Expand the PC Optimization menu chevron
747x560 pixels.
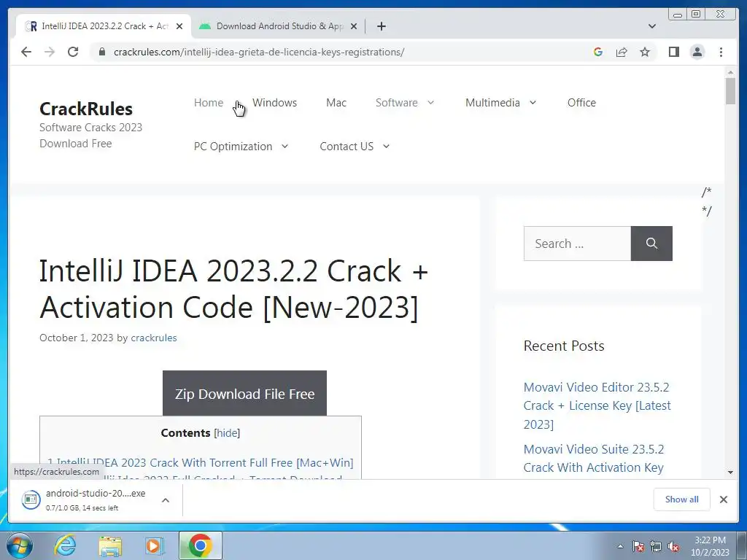point(285,146)
